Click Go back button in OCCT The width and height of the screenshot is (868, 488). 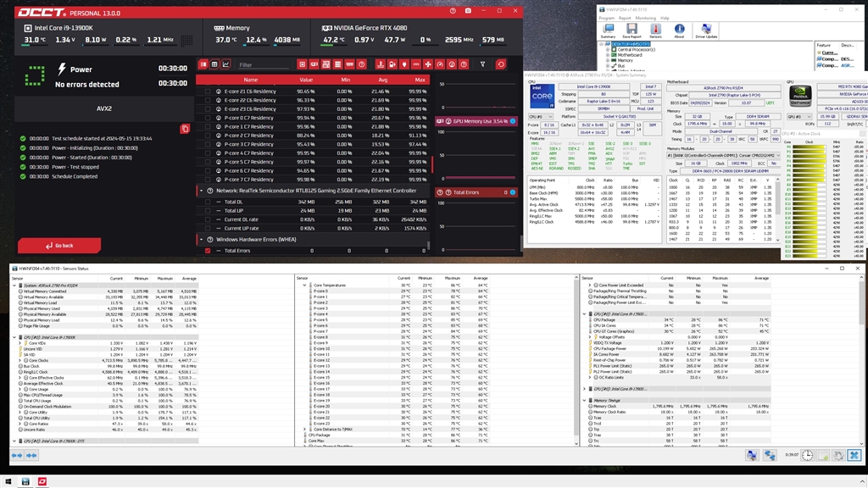[59, 246]
